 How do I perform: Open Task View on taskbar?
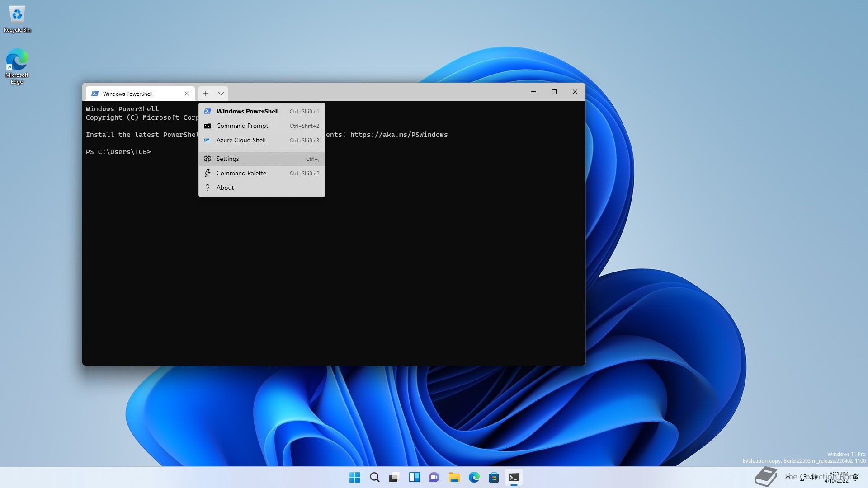pos(395,477)
